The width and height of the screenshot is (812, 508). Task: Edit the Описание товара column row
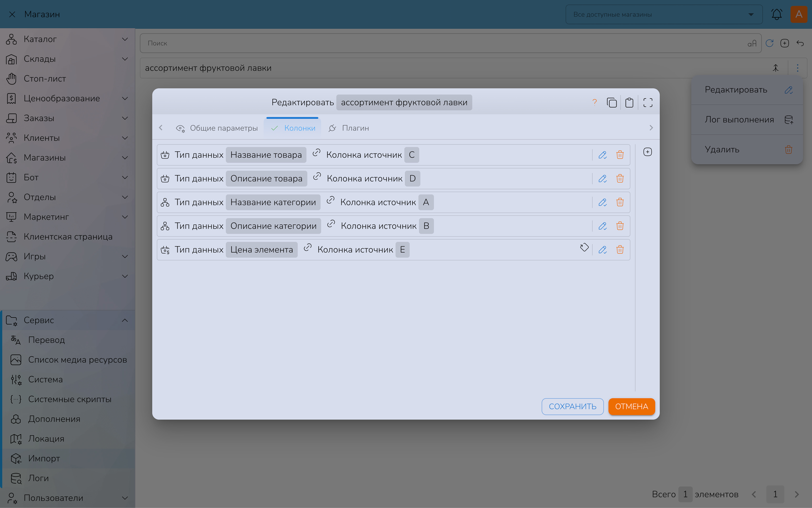tap(602, 178)
